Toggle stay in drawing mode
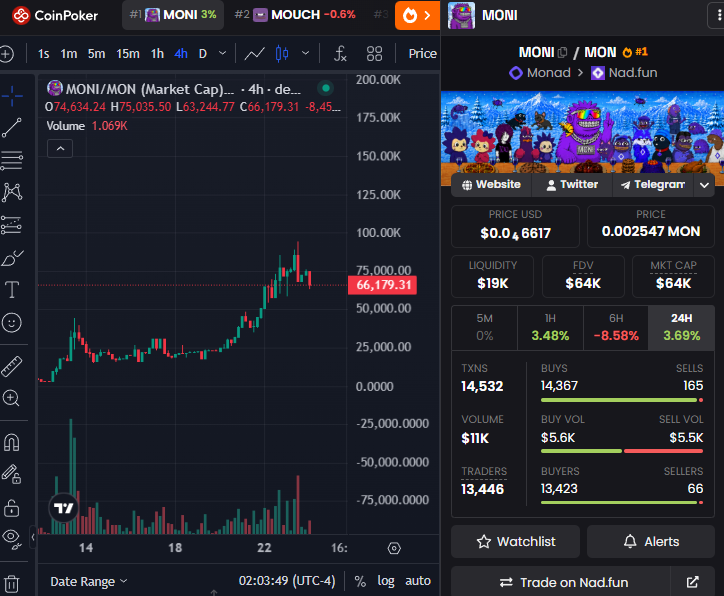 [x=12, y=475]
